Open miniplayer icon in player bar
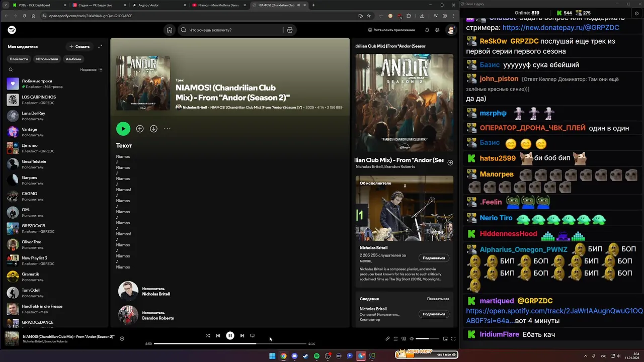 click(x=445, y=338)
